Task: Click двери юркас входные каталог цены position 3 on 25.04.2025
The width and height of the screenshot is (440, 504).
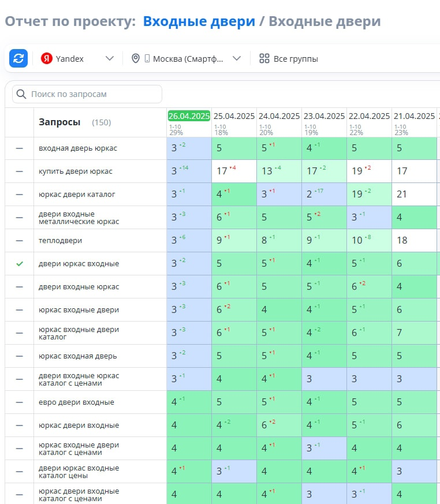Action: 234,471
